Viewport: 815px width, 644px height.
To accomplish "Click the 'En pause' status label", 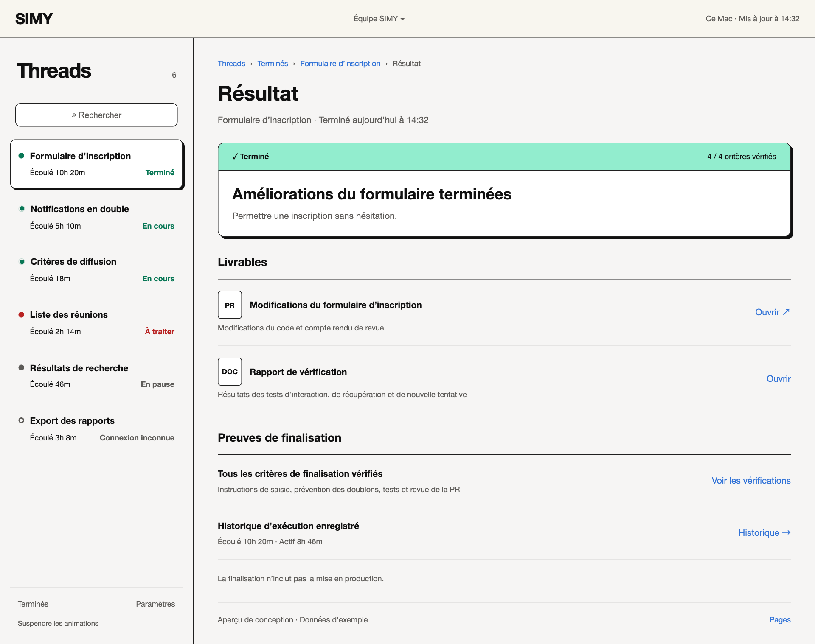I will [x=157, y=384].
